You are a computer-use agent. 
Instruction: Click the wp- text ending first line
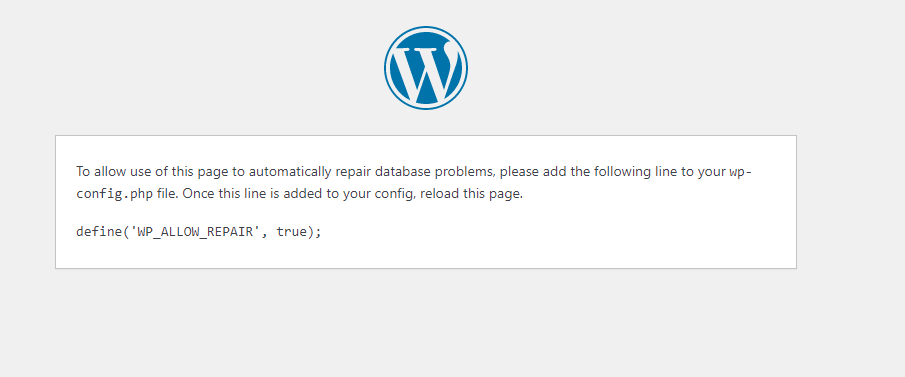tap(741, 172)
